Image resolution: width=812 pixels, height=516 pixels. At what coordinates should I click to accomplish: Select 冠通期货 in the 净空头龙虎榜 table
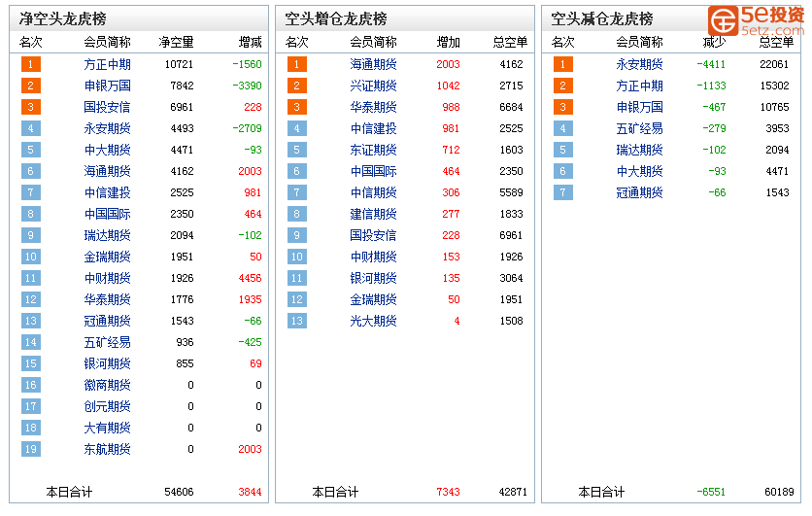(107, 321)
